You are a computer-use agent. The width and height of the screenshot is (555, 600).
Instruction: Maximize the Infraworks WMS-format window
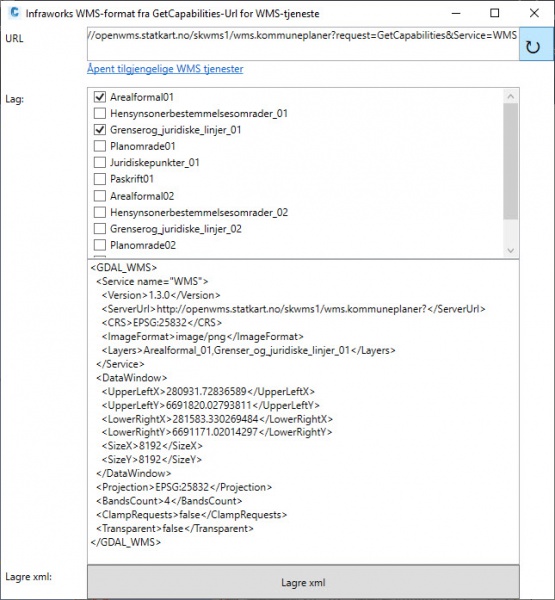point(495,13)
